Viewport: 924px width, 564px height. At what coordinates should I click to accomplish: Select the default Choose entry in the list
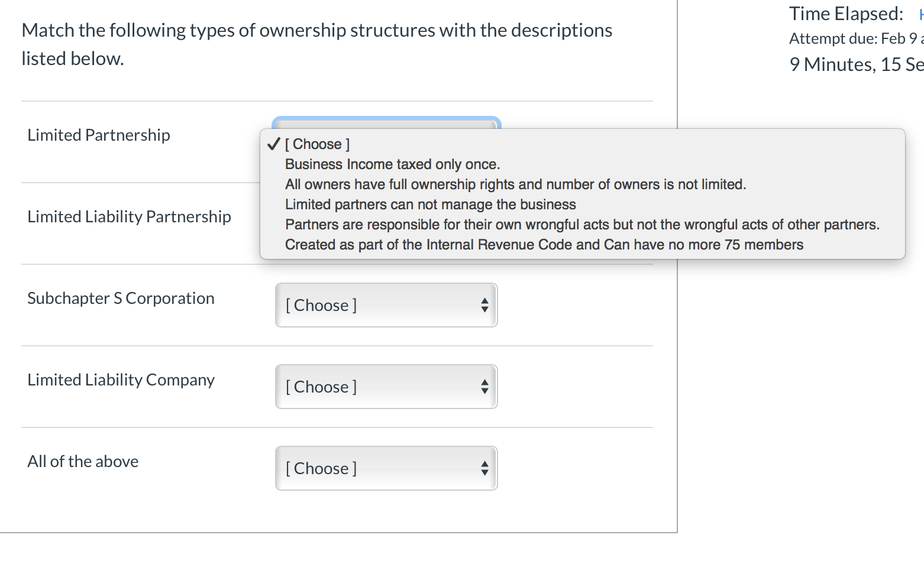coord(317,143)
